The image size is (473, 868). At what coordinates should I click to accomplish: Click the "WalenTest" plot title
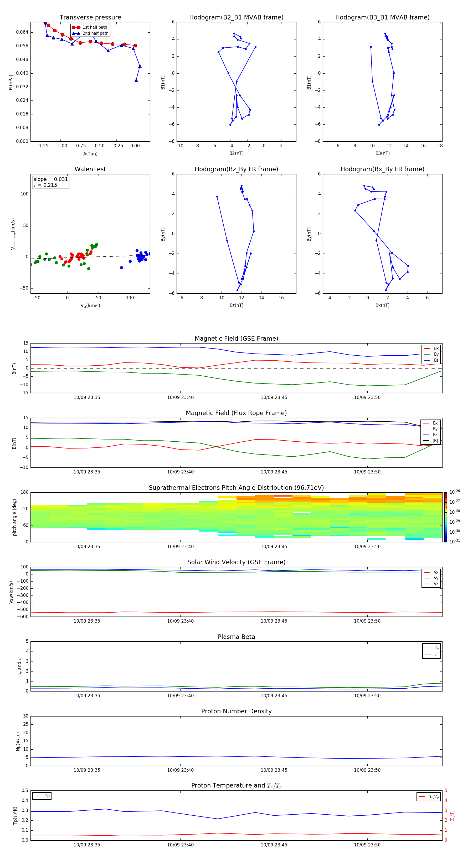90,169
